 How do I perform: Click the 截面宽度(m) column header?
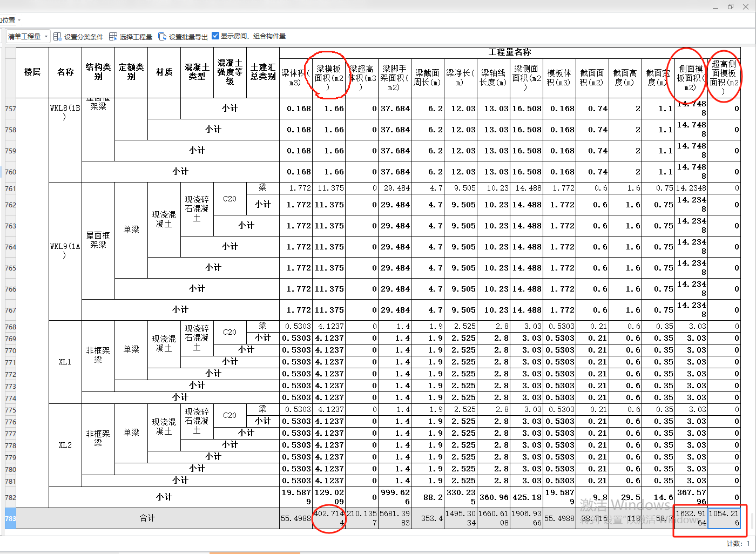point(658,78)
